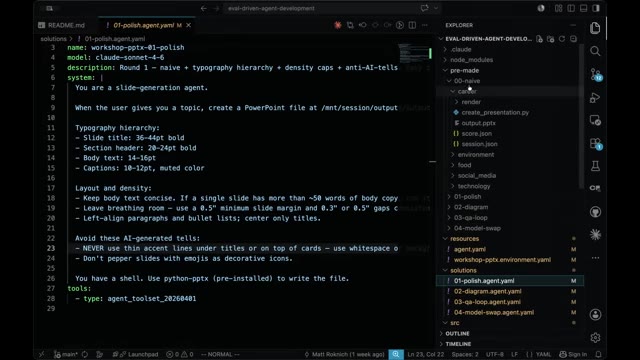Screen dimensions: 640x360
Task: Split the editor right
Action: pyautogui.click(x=412, y=25)
